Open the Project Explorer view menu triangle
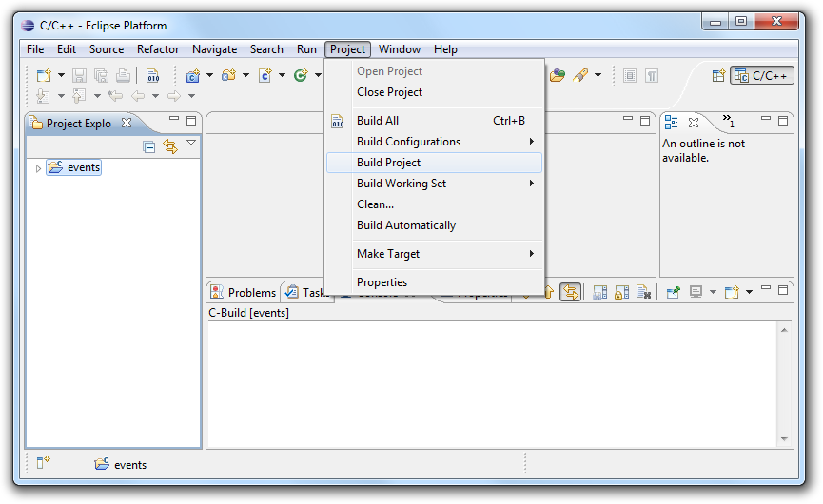823x504 pixels. pos(191,143)
